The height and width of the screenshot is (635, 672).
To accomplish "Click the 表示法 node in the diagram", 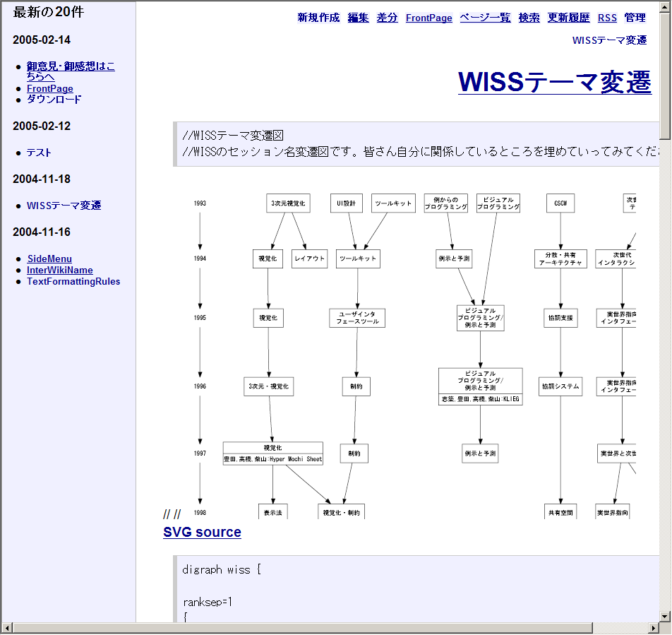I will tap(273, 512).
